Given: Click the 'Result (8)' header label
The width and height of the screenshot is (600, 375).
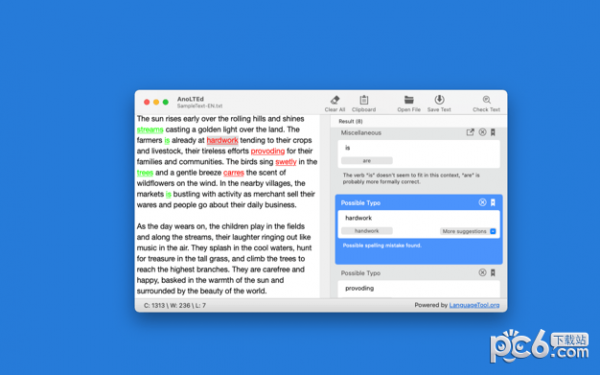Looking at the screenshot, I should tap(351, 121).
